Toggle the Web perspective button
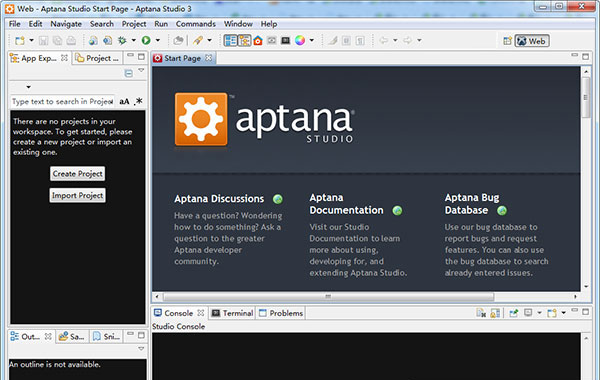600x380 pixels. pos(532,41)
